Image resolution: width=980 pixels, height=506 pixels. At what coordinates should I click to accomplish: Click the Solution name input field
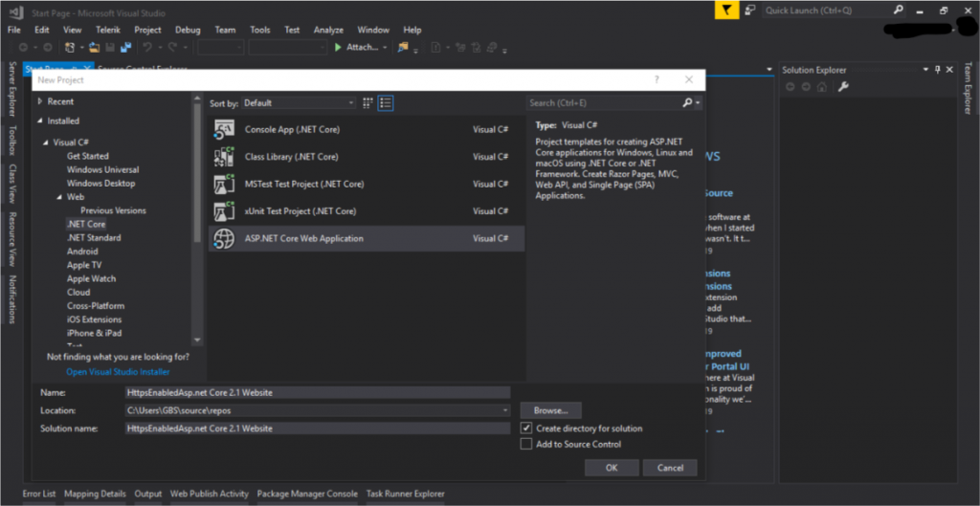tap(318, 429)
